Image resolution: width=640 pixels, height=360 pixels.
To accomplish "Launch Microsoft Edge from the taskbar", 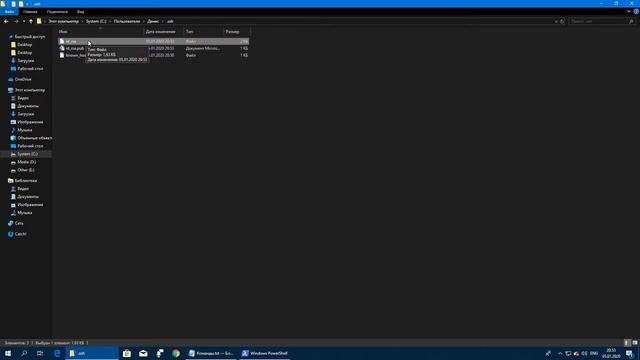I will tap(57, 353).
